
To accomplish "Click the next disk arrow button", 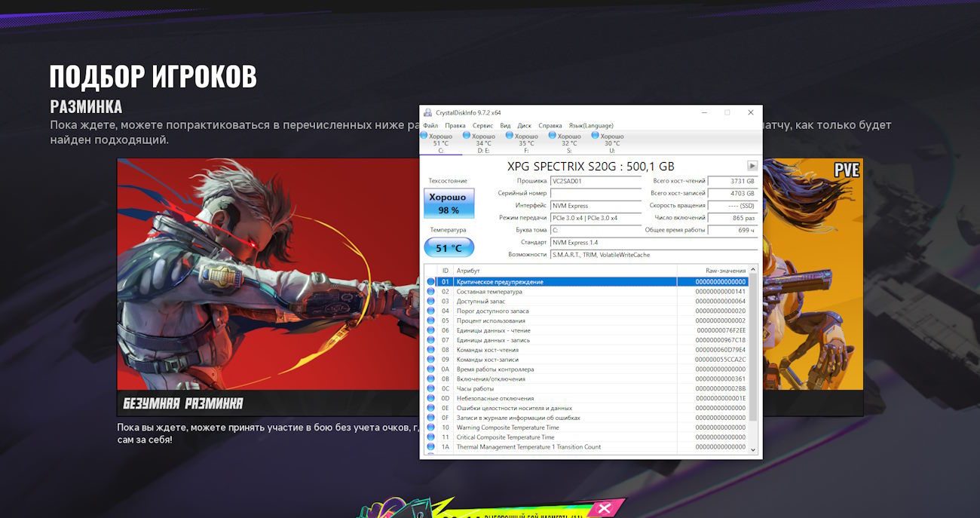I will click(752, 166).
